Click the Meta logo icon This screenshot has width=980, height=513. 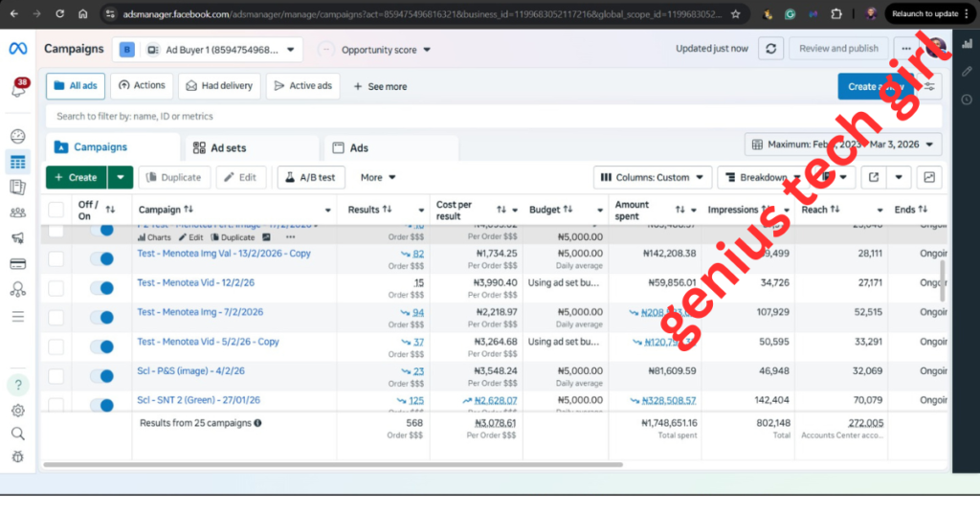[x=18, y=49]
